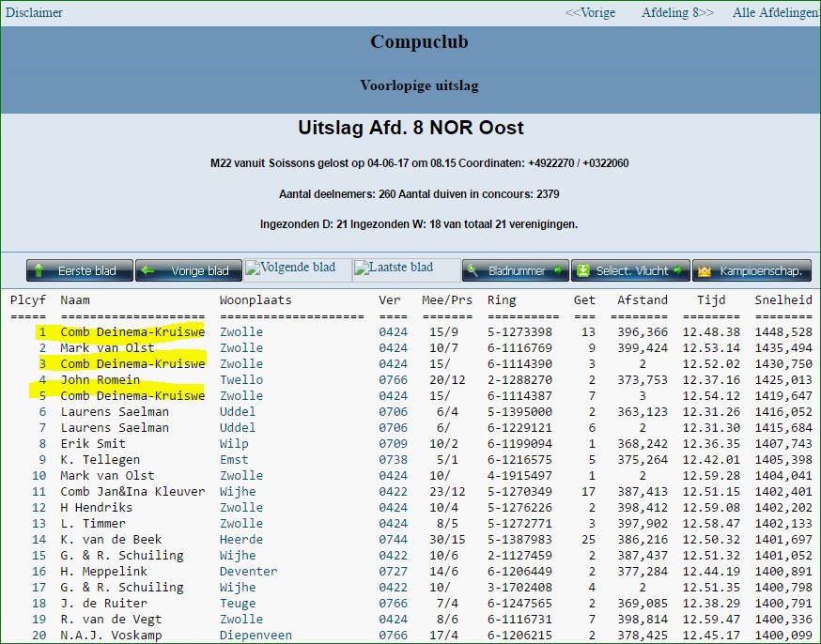Click club number 0424 in place 1 row
Screen dimensions: 821x644
click(394, 332)
